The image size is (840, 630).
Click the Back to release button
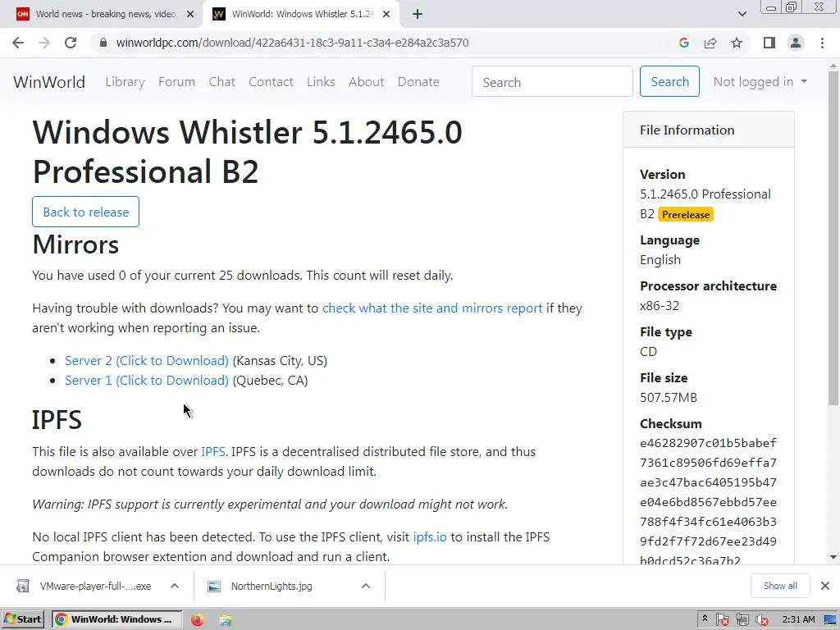85,212
